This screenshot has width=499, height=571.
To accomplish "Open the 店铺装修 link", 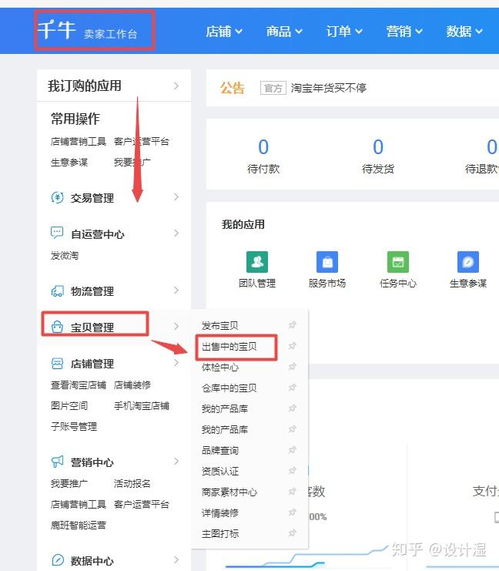I will (x=132, y=385).
